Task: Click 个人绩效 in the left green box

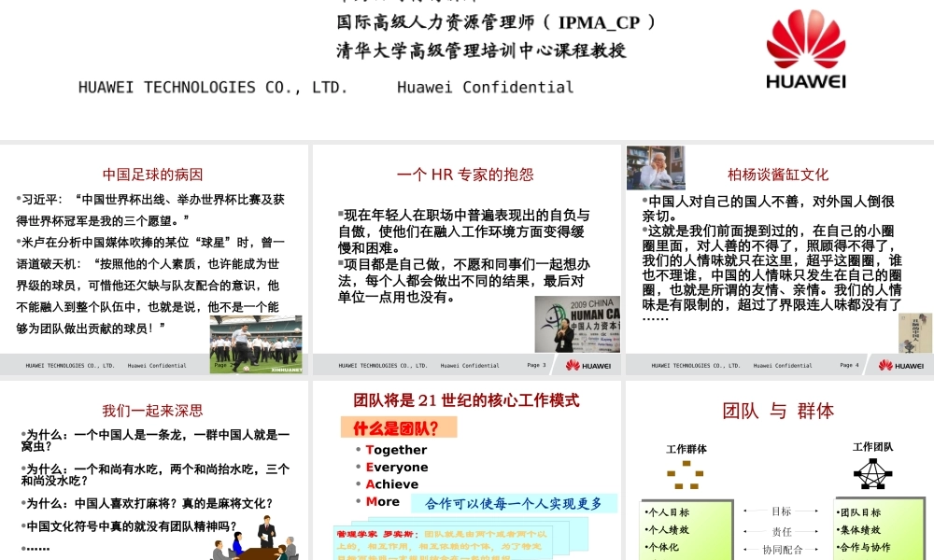Action: [667, 529]
